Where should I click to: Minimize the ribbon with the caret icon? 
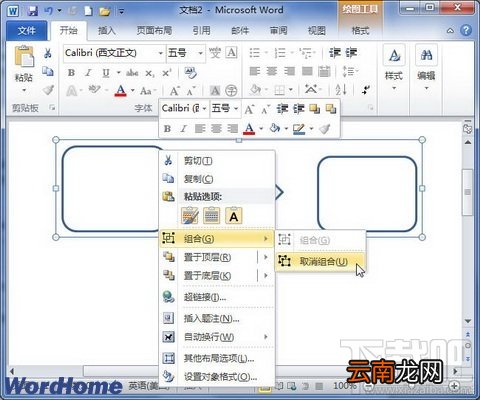[x=450, y=31]
